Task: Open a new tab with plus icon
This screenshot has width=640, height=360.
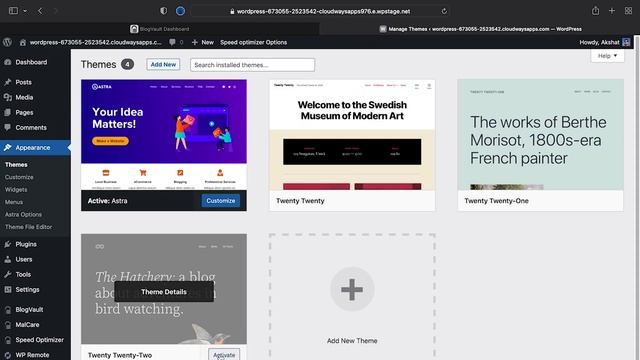Action: (611, 11)
